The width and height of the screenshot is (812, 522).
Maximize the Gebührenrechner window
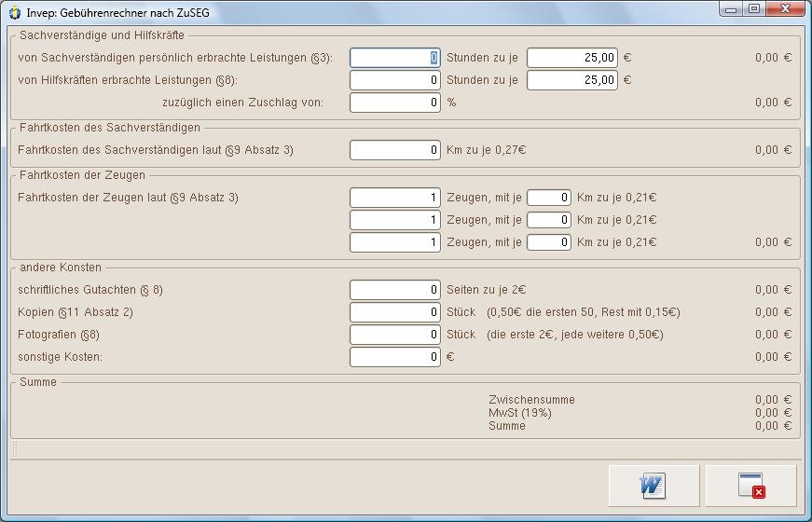(754, 8)
